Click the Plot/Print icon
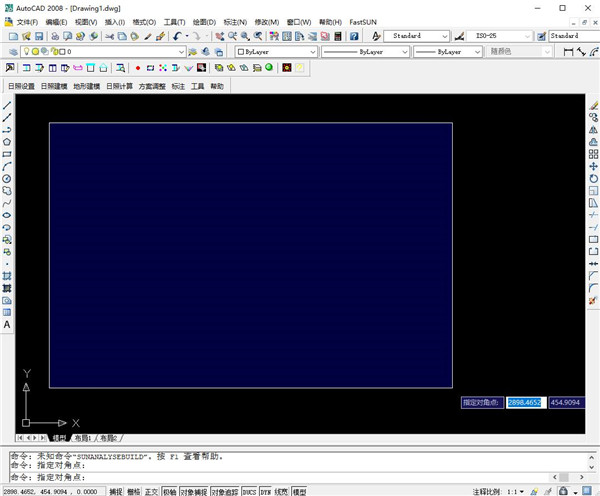This screenshot has width=600, height=496. click(55, 36)
